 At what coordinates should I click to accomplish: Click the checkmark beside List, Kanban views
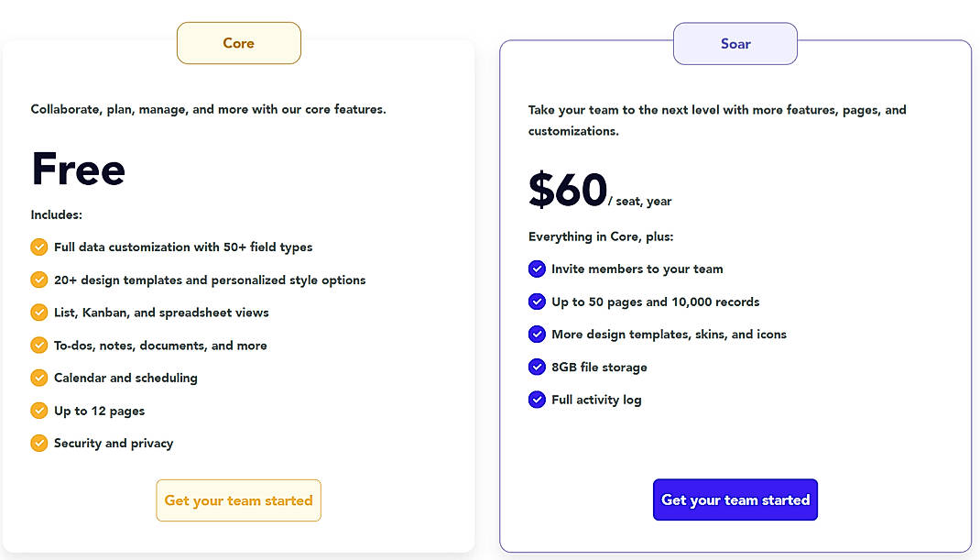coord(38,312)
